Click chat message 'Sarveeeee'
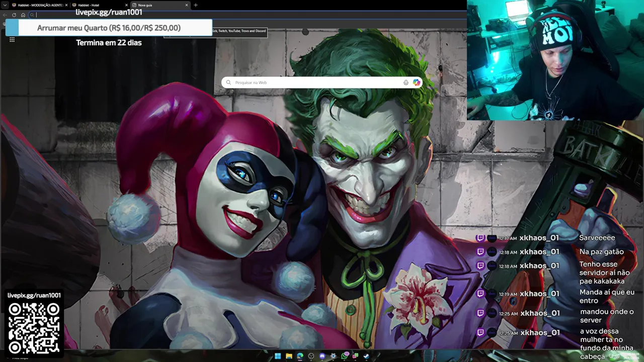Image resolution: width=644 pixels, height=362 pixels. (597, 238)
